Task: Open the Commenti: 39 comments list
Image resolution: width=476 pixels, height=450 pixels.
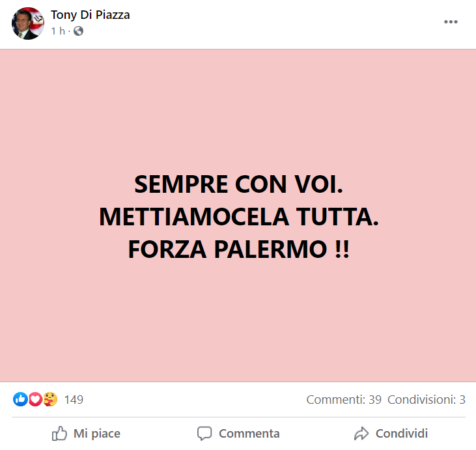Action: 344,399
